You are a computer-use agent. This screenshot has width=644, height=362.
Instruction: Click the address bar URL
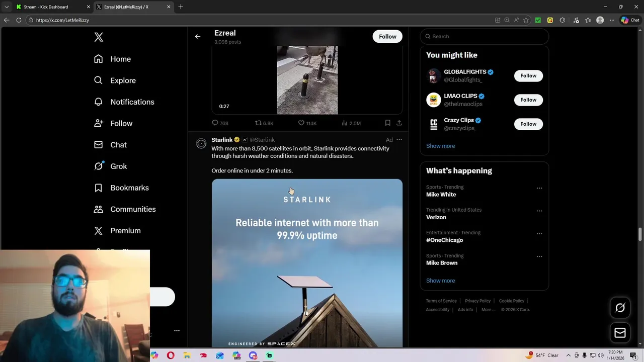[62, 20]
